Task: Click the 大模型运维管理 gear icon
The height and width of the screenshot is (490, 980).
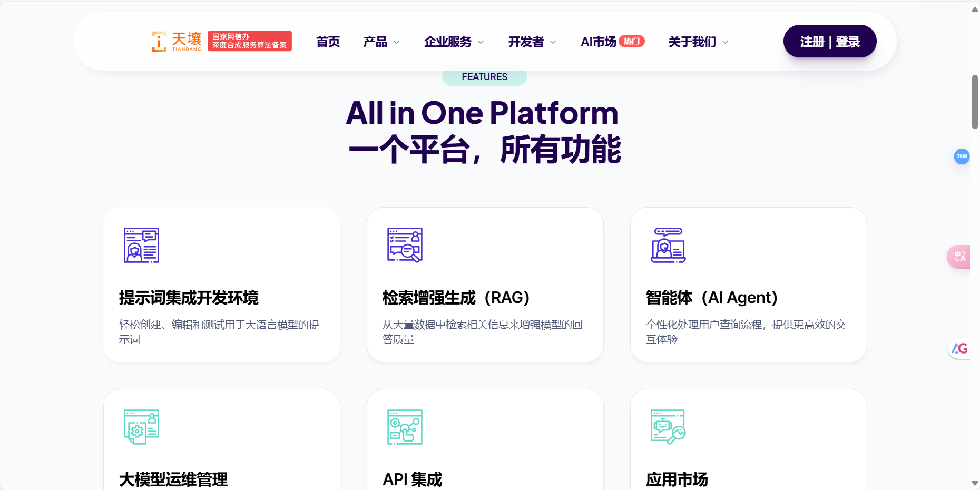Action: [x=140, y=427]
